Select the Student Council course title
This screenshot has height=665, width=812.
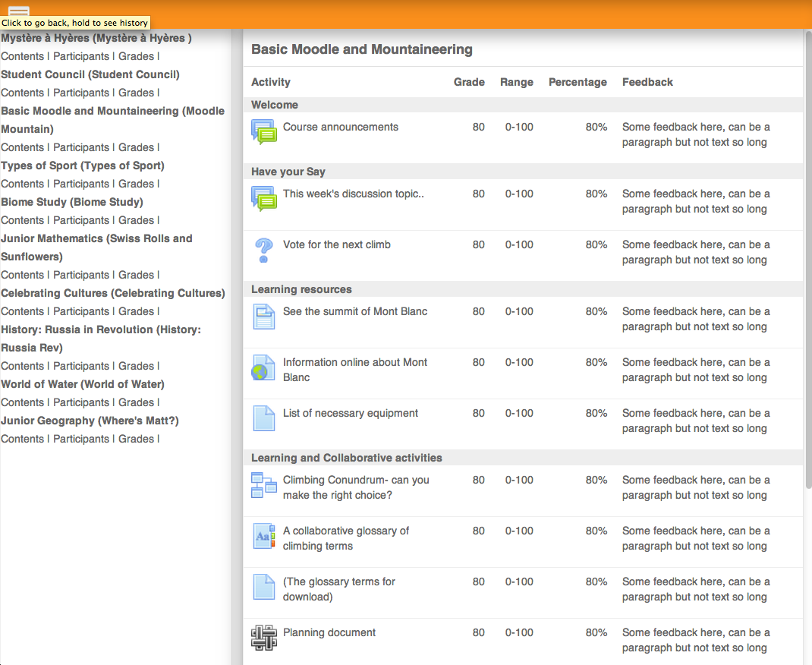[x=90, y=74]
